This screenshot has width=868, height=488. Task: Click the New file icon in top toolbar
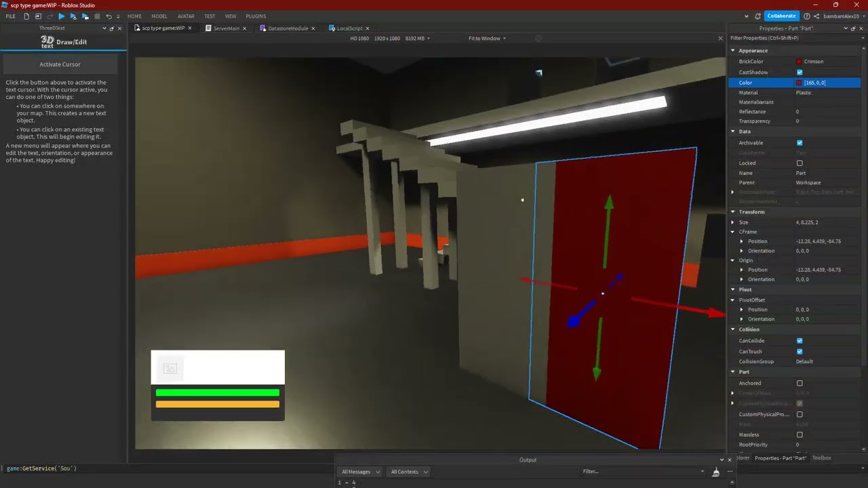pyautogui.click(x=26, y=16)
